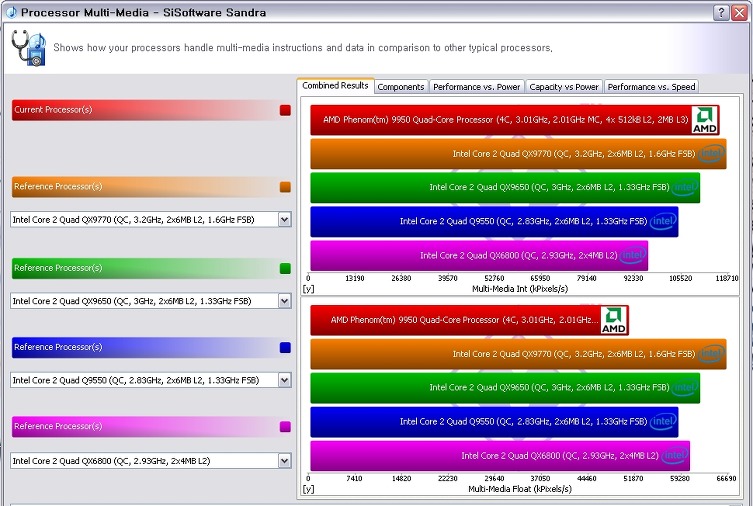753x506 pixels.
Task: Select the Performance vs. Speed tab
Action: coord(651,87)
